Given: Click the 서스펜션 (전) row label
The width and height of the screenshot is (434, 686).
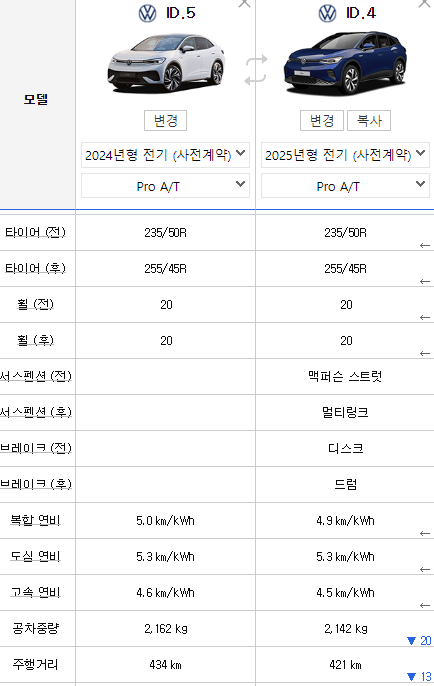Looking at the screenshot, I should 36,376.
